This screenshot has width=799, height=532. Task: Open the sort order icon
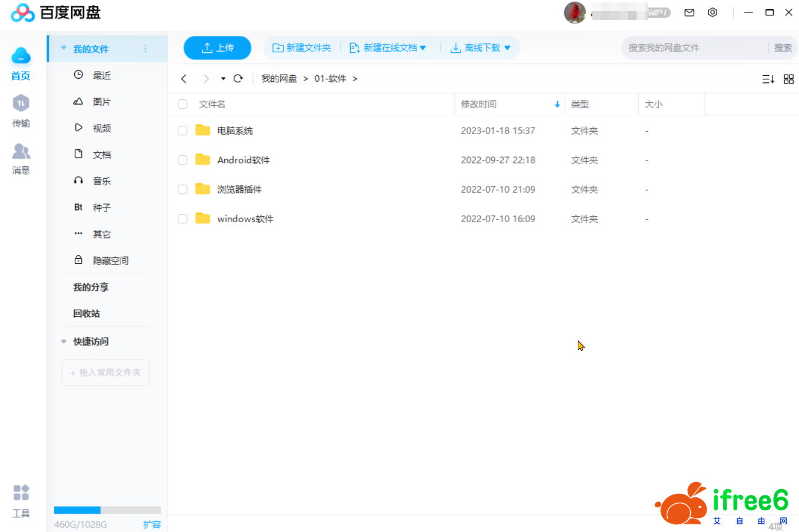768,79
